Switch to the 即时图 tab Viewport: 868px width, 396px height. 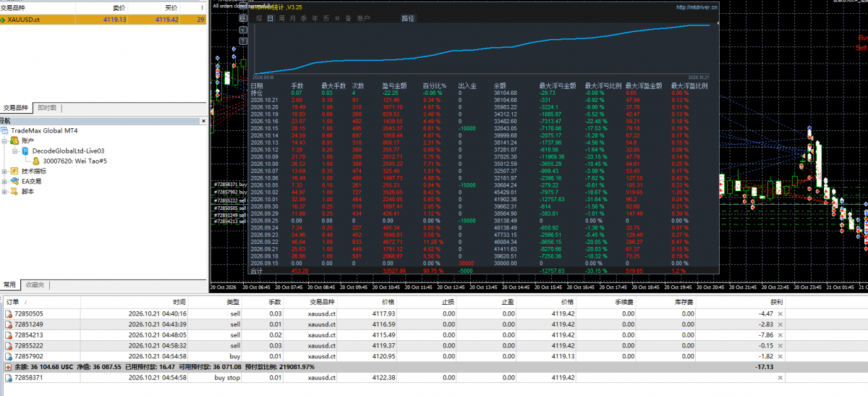click(x=46, y=108)
